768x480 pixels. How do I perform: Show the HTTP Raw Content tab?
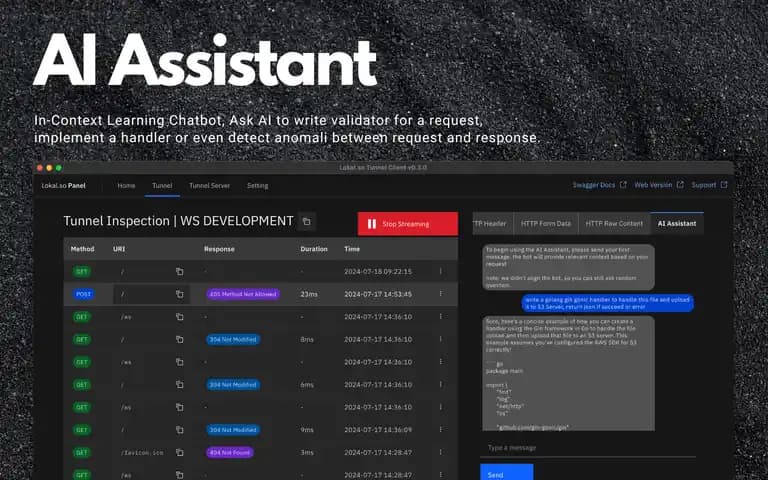click(x=614, y=223)
